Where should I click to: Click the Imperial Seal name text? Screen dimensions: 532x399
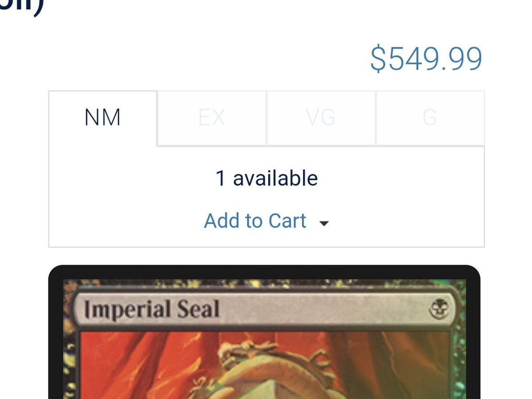pos(152,309)
